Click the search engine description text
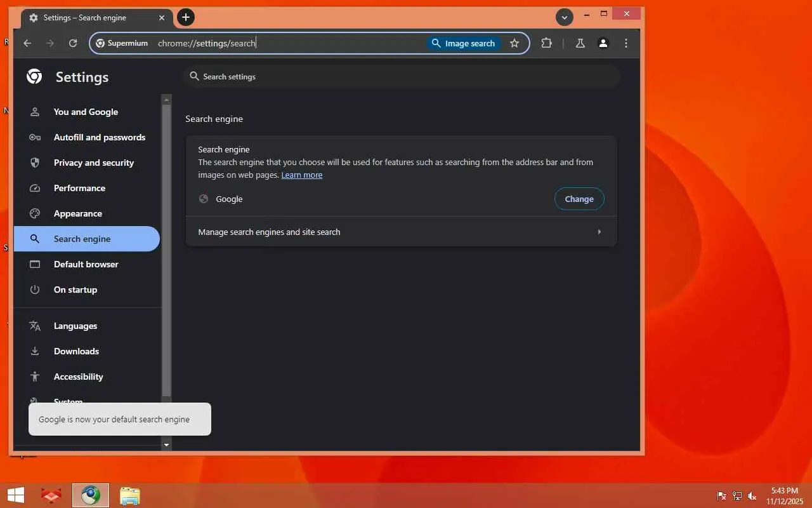Image resolution: width=812 pixels, height=508 pixels. pos(396,168)
